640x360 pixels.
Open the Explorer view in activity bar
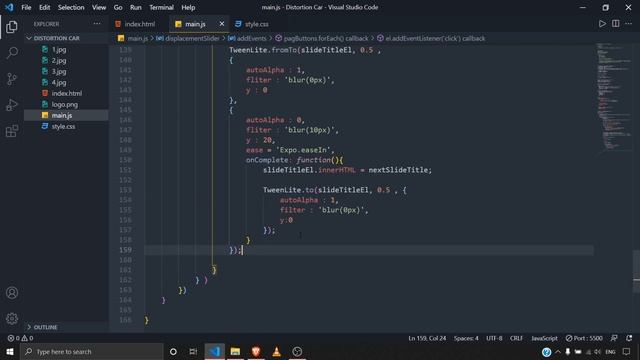(x=12, y=27)
